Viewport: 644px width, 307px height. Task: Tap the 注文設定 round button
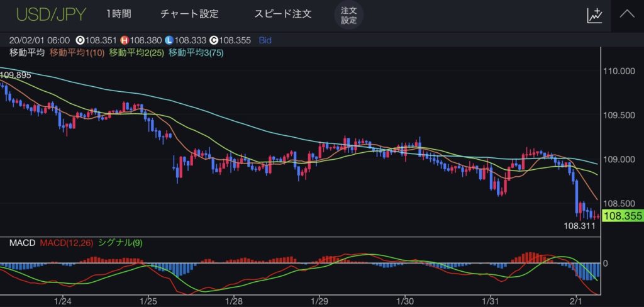348,15
